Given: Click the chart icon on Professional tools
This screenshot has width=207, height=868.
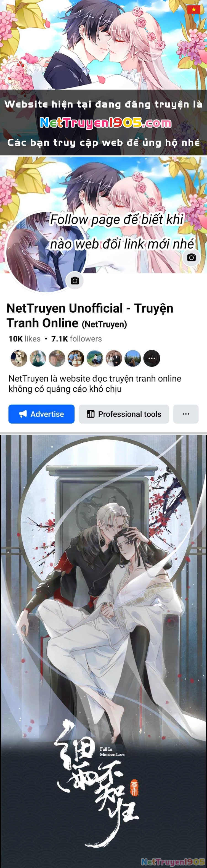Looking at the screenshot, I should click(x=91, y=414).
